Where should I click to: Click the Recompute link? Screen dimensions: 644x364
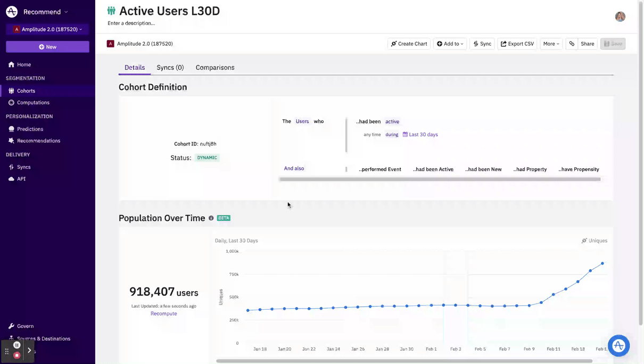(163, 313)
